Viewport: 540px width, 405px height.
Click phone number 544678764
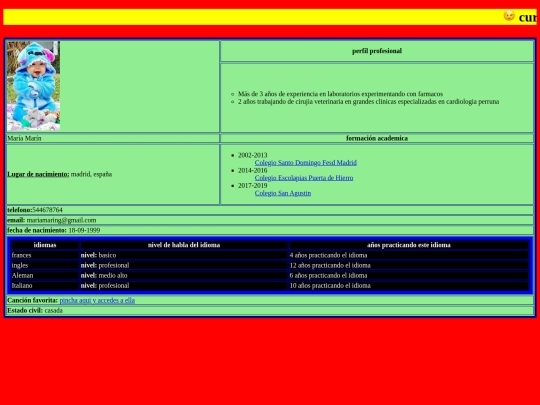click(x=48, y=210)
